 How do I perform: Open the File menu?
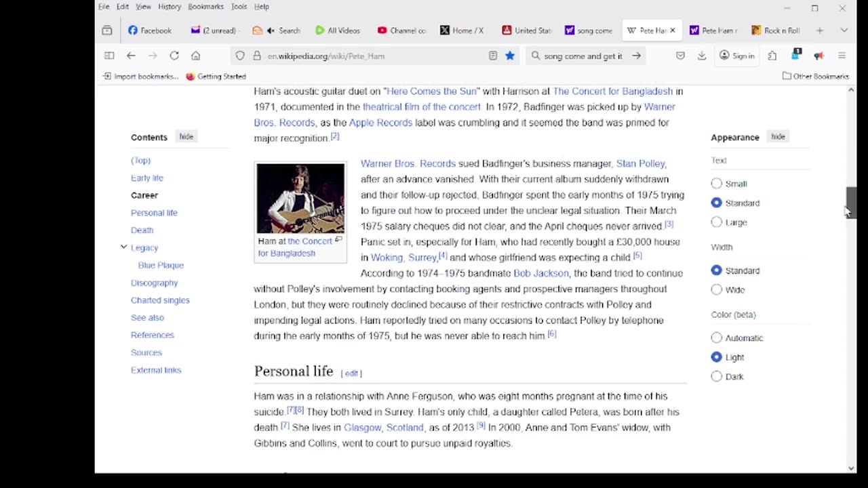pyautogui.click(x=104, y=7)
